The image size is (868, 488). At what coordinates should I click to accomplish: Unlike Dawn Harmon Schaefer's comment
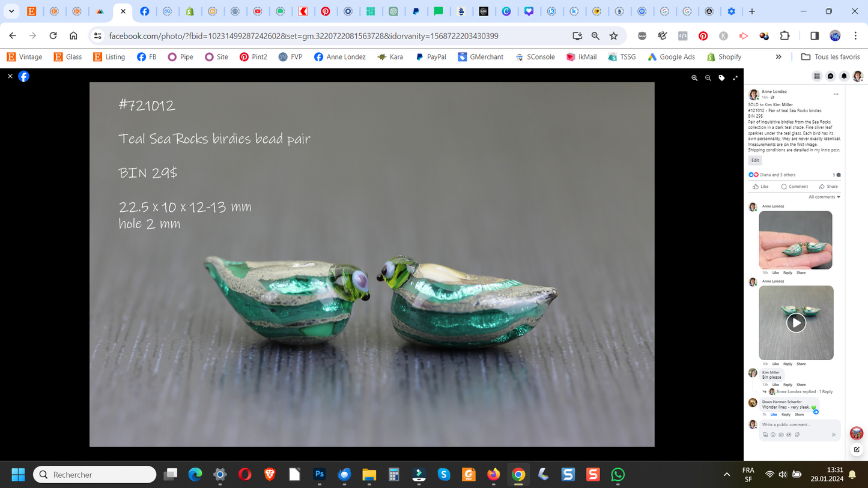774,414
